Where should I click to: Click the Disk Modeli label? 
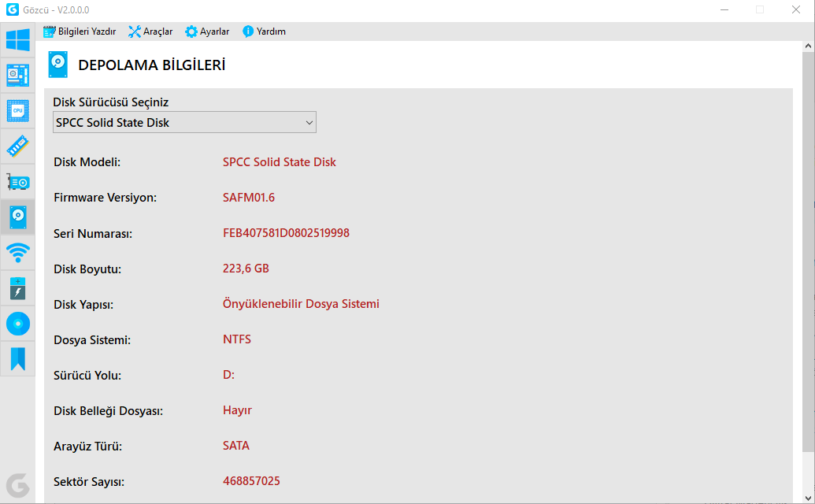[x=87, y=162]
